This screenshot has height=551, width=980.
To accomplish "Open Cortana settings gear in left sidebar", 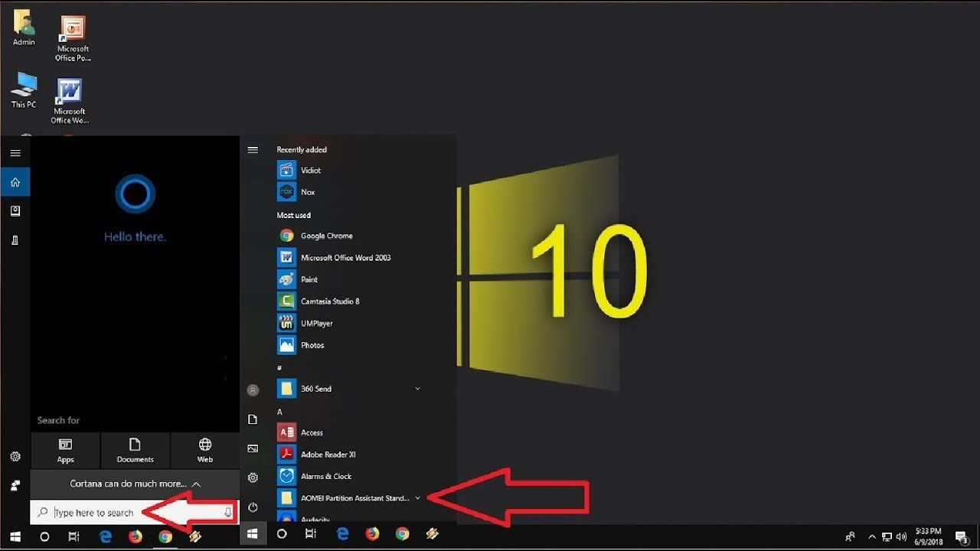I will tap(15, 457).
